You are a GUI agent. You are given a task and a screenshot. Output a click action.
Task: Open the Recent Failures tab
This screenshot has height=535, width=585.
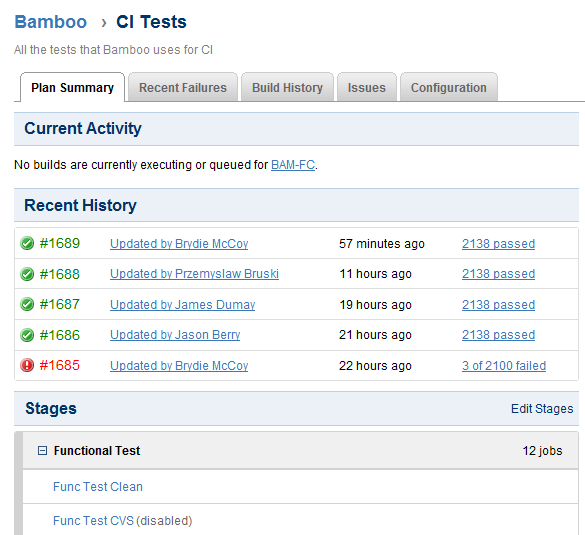tap(183, 88)
